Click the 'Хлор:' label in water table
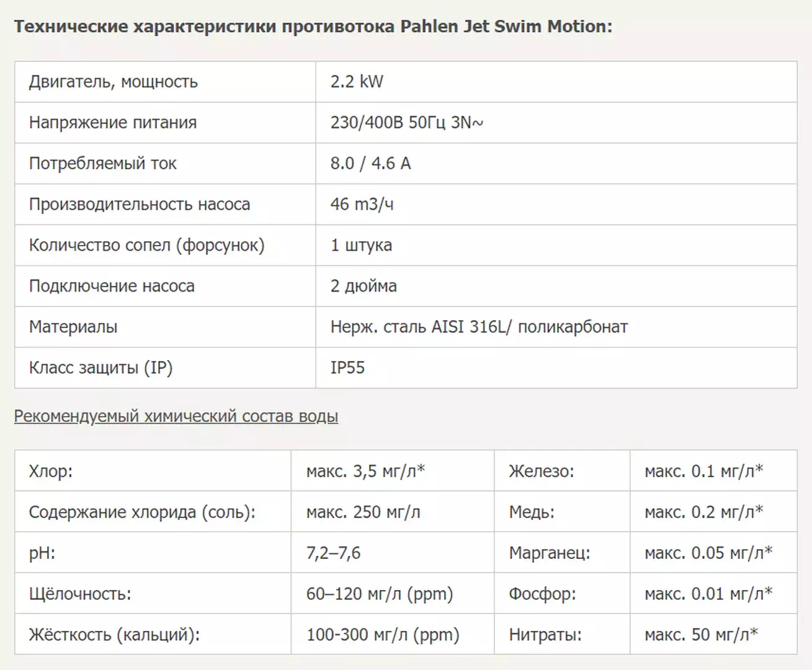This screenshot has height=670, width=812. click(51, 471)
